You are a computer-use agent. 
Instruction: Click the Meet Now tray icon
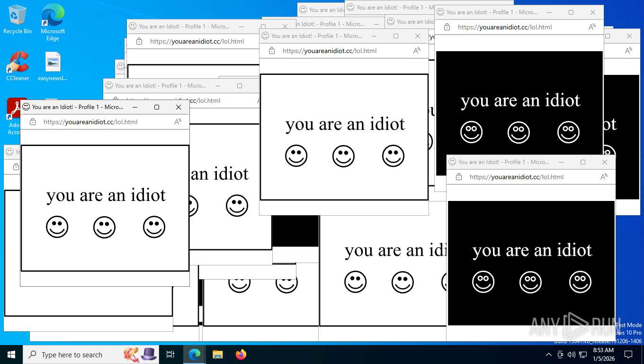pyautogui.click(x=560, y=355)
